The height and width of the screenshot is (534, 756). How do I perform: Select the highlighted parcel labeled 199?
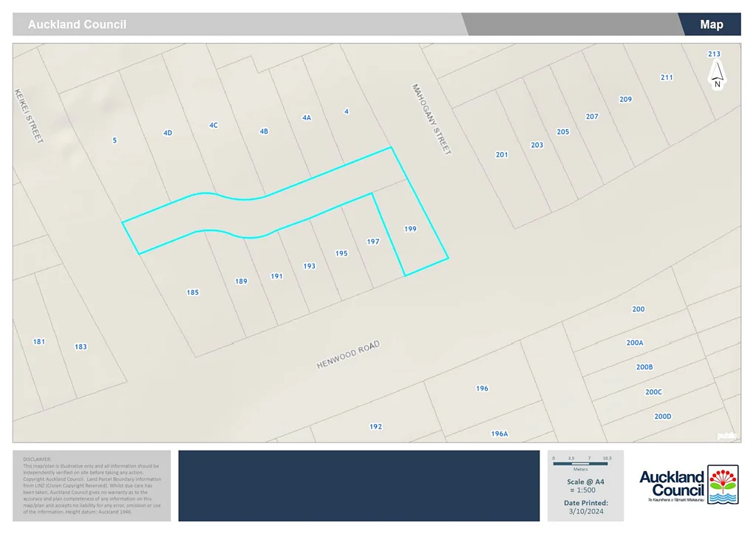[410, 229]
